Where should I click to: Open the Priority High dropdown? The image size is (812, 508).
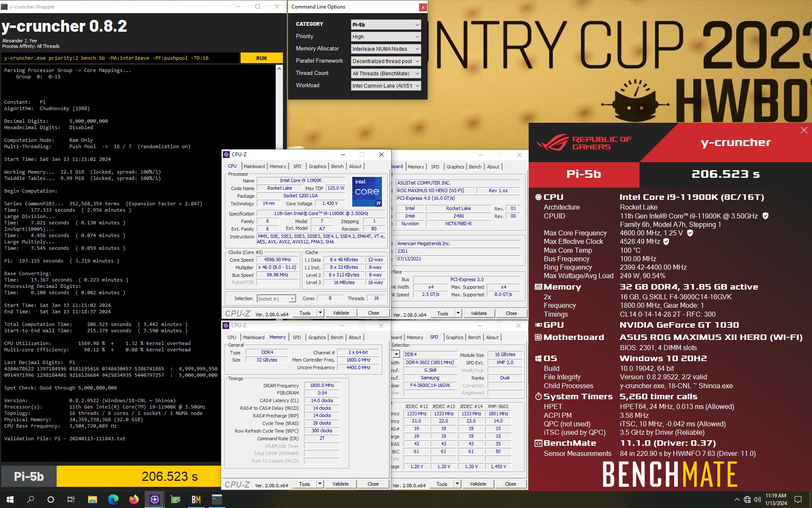(x=386, y=37)
